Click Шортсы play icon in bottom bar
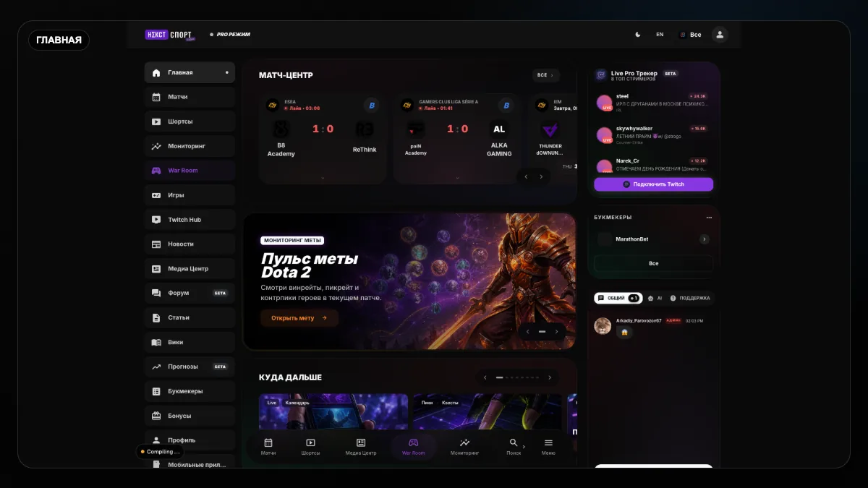Image resolution: width=868 pixels, height=488 pixels. [310, 442]
